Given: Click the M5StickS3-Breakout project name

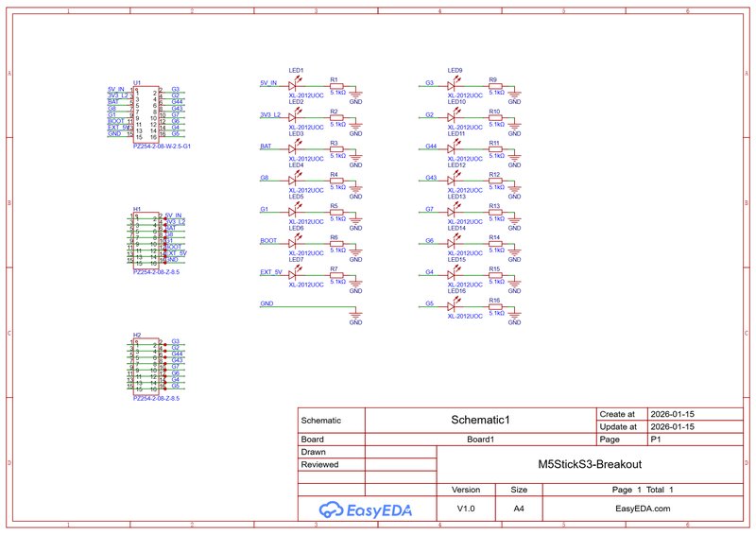Looking at the screenshot, I should pyautogui.click(x=590, y=464).
